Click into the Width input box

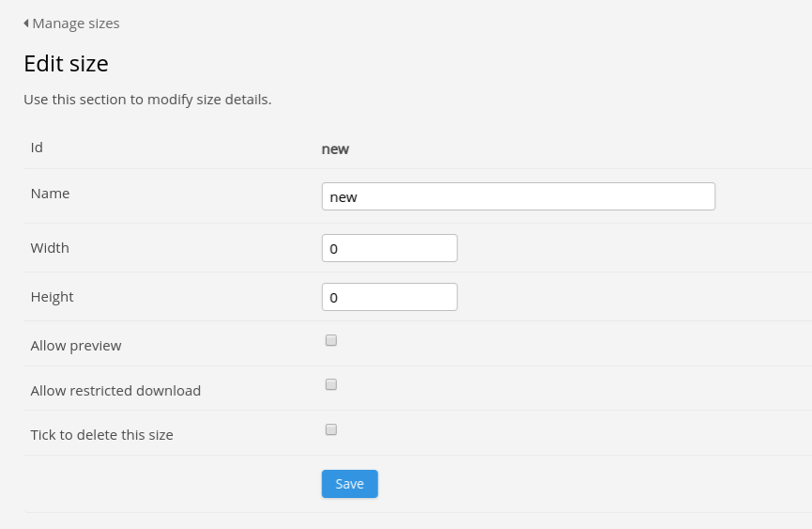[390, 248]
